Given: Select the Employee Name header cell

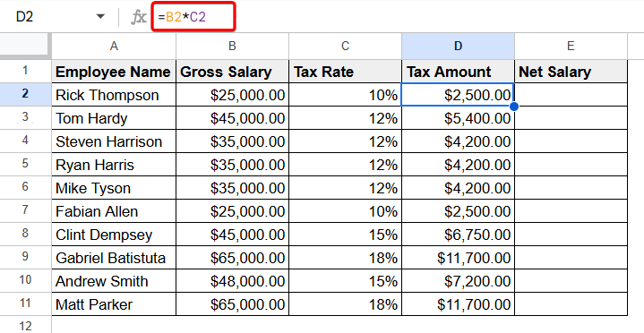Looking at the screenshot, I should click(114, 72).
